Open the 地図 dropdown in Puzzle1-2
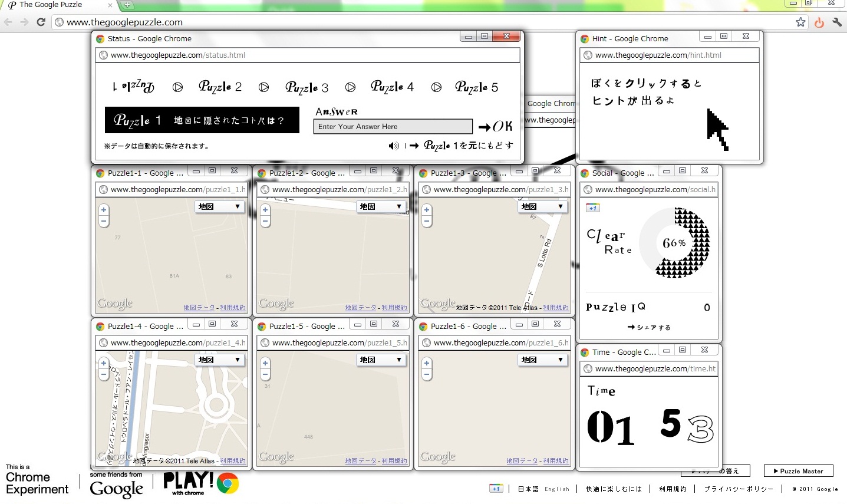The height and width of the screenshot is (504, 847). [381, 207]
